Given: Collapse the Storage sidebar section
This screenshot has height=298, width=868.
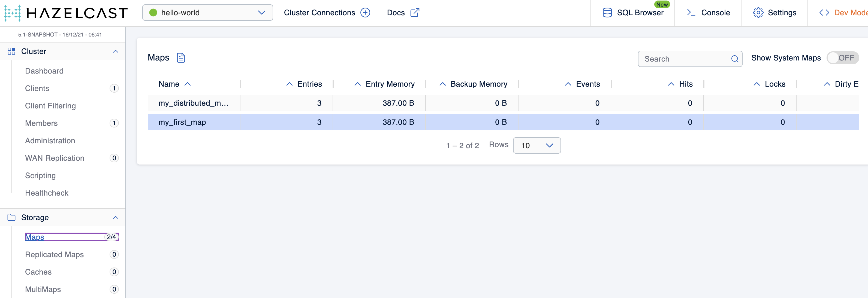Looking at the screenshot, I should 116,218.
